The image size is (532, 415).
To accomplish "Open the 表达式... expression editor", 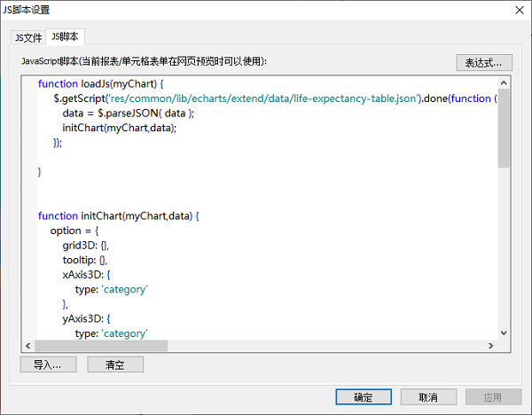I will pos(482,63).
